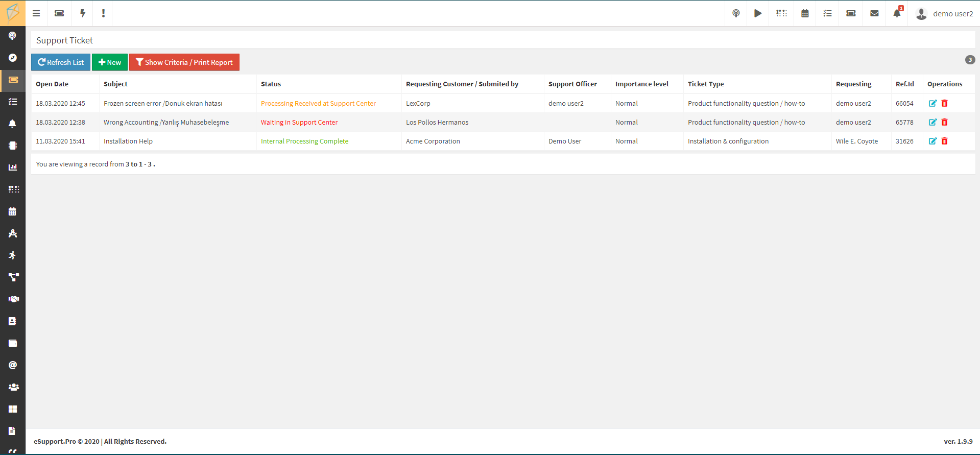Click the ticket icon in the top-right toolbar
Image resolution: width=980 pixels, height=455 pixels.
(851, 13)
